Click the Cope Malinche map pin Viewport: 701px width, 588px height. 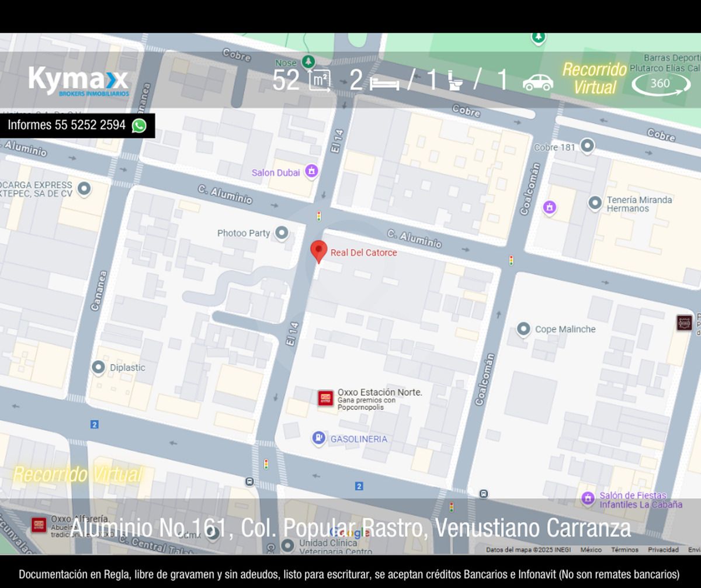tap(524, 329)
